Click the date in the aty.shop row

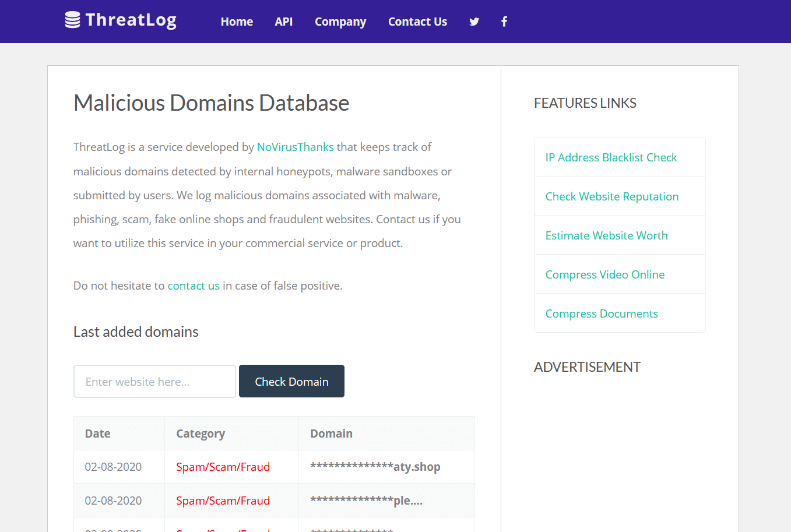(x=113, y=467)
